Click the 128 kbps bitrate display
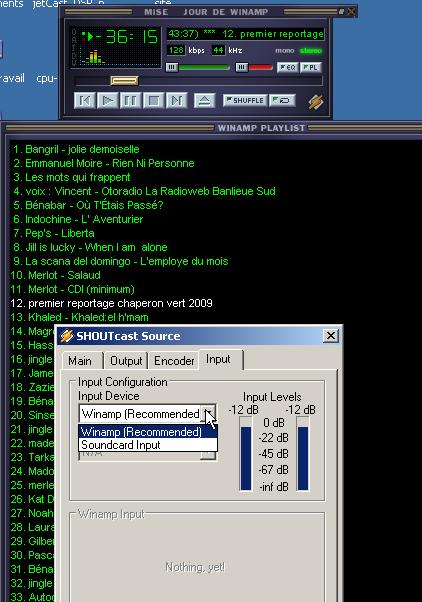The width and height of the screenshot is (422, 602). tap(176, 50)
